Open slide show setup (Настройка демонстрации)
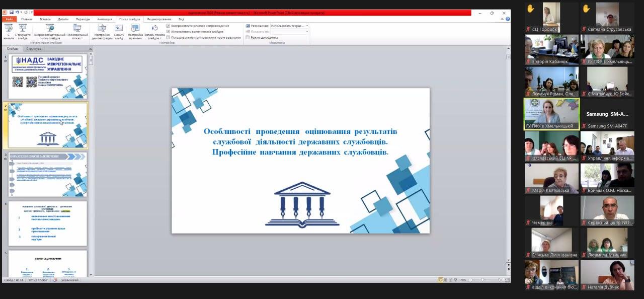The width and height of the screenshot is (644, 299). pyautogui.click(x=102, y=31)
